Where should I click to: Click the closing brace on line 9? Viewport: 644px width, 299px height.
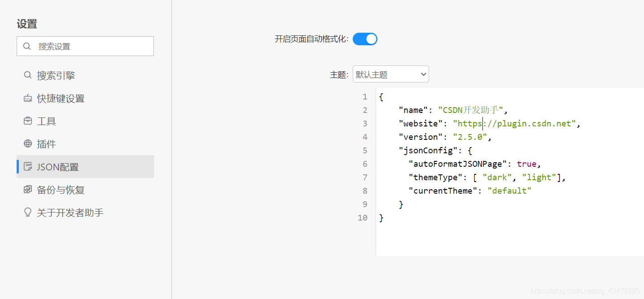[x=401, y=204]
